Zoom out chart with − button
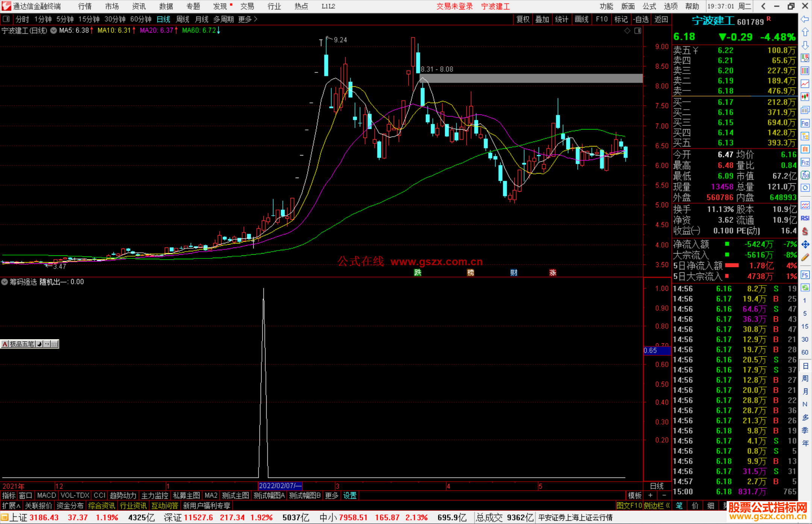The width and height of the screenshot is (812, 524). (664, 495)
